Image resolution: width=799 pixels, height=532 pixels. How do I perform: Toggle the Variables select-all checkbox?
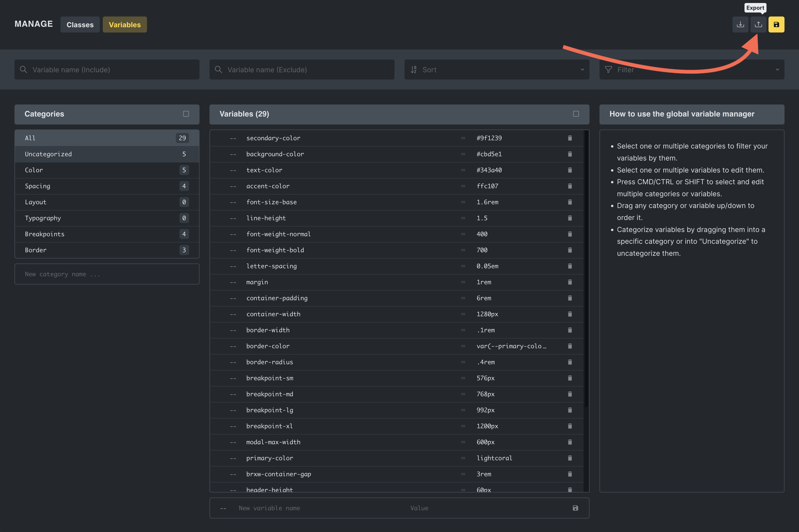pyautogui.click(x=576, y=114)
